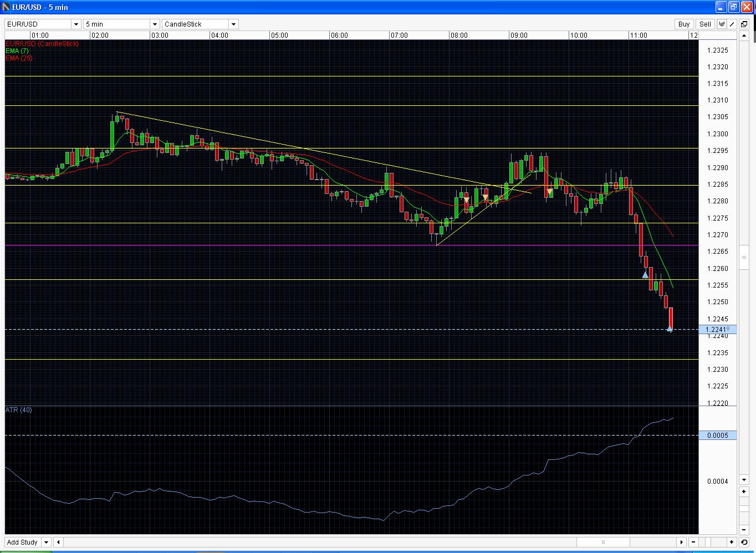This screenshot has width=756, height=553.
Task: Click the vertical zoom in plus button
Action: [744, 491]
